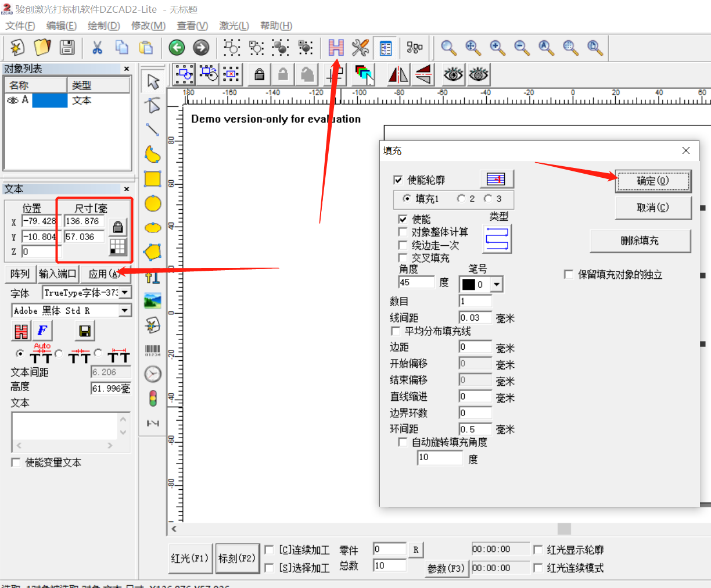Select the straight line drawing tool
The image size is (711, 588).
click(x=153, y=130)
